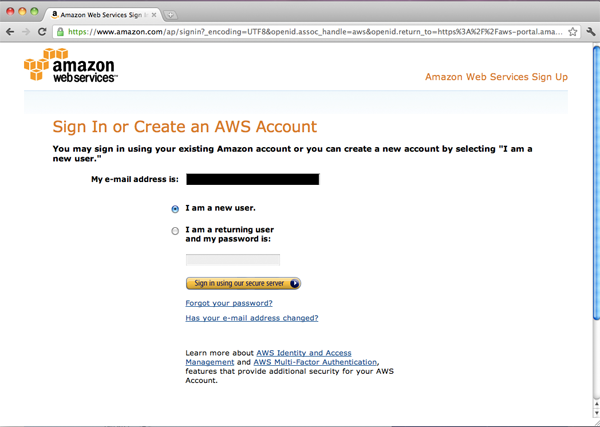Click the password input field

point(232,260)
